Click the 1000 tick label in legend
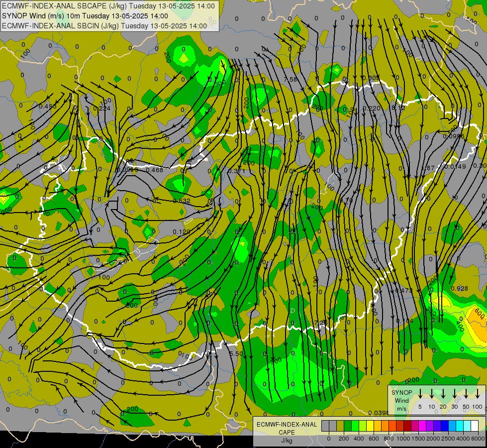Image resolution: width=487 pixels, height=448 pixels. (403, 439)
